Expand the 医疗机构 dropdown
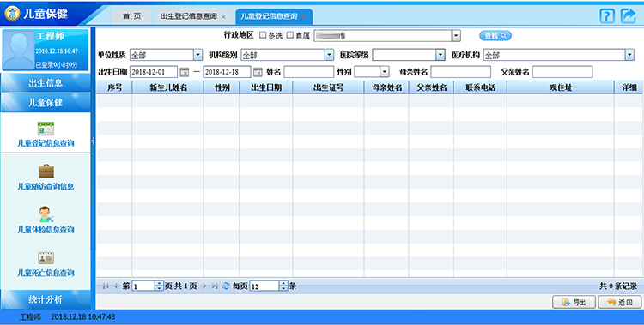The image size is (644, 325). pyautogui.click(x=629, y=55)
